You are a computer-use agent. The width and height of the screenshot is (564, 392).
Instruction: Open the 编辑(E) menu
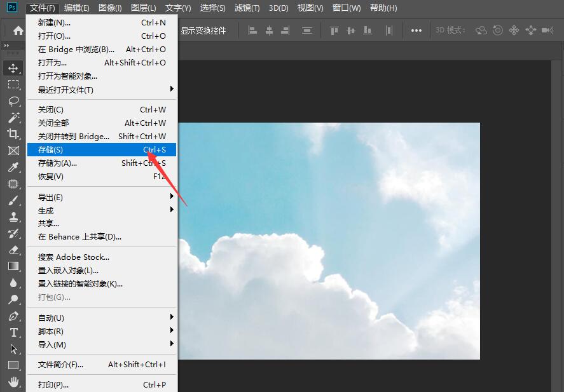pyautogui.click(x=76, y=8)
